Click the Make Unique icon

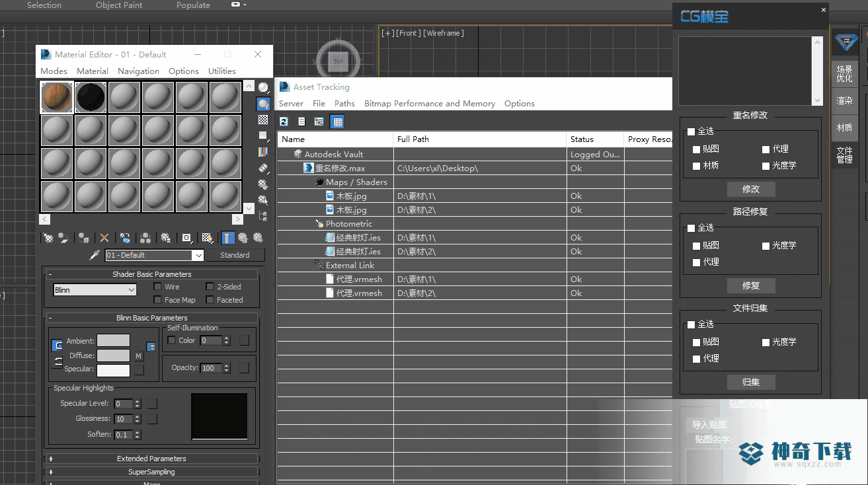pyautogui.click(x=145, y=238)
